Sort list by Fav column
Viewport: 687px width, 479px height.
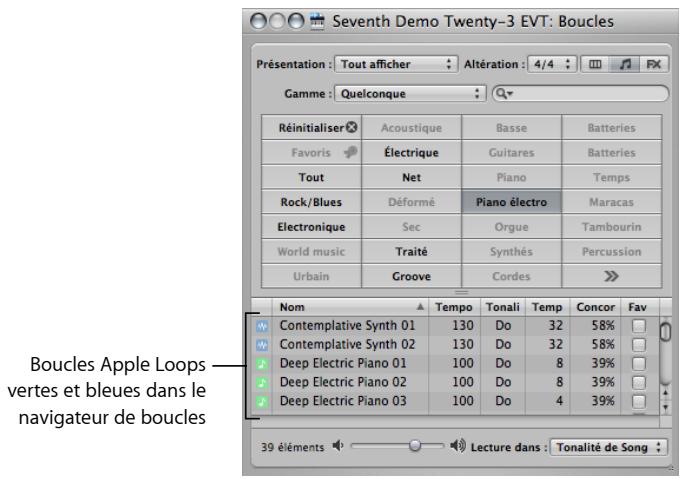pyautogui.click(x=640, y=307)
